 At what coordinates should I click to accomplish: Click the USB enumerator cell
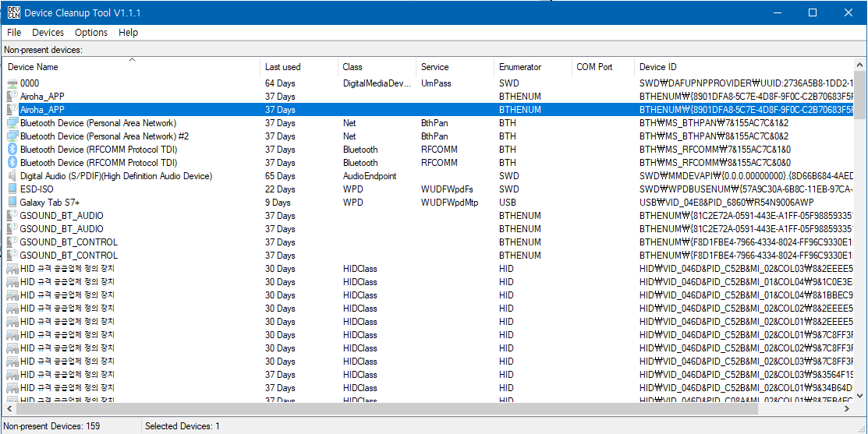(507, 203)
